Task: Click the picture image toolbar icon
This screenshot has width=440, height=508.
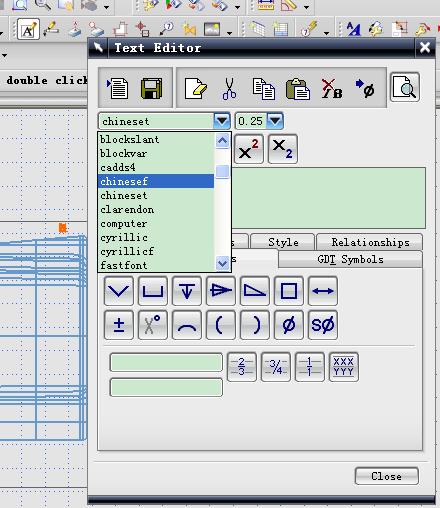Action: click(212, 29)
